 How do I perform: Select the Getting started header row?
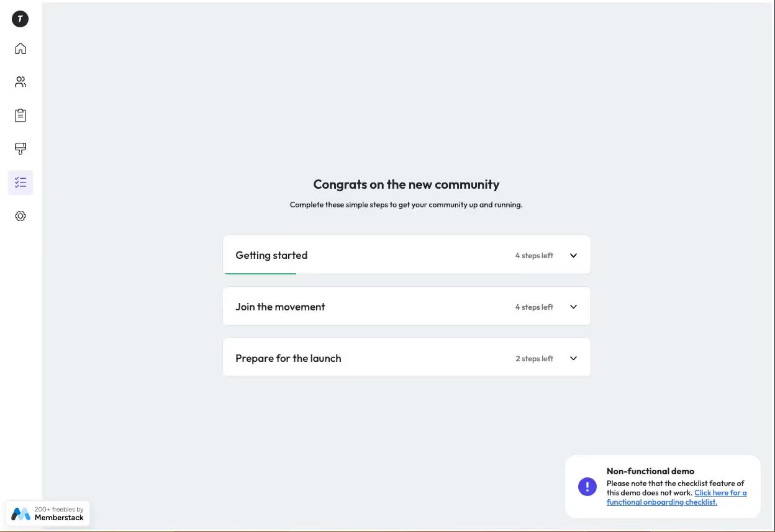click(x=271, y=255)
